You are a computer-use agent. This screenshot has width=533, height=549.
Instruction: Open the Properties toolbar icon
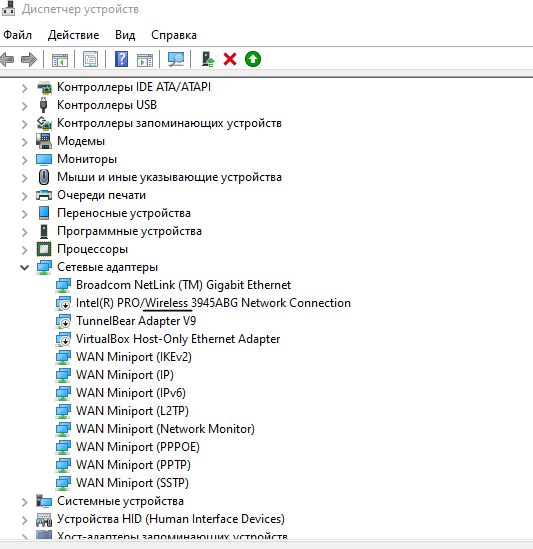pyautogui.click(x=90, y=59)
